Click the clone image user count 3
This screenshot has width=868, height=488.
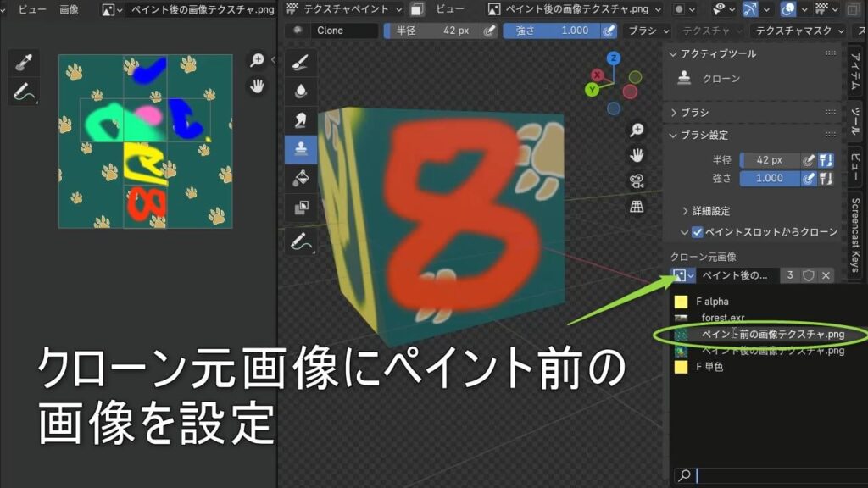tap(790, 275)
